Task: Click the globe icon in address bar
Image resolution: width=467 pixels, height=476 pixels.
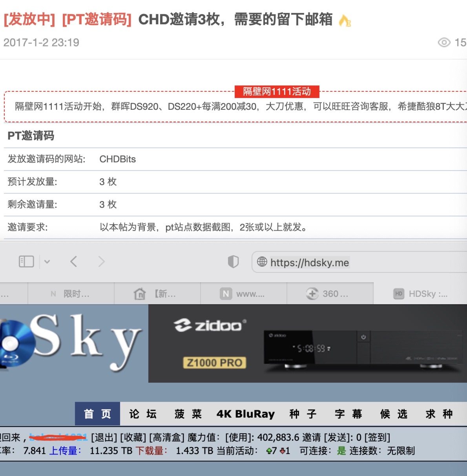Action: click(262, 262)
